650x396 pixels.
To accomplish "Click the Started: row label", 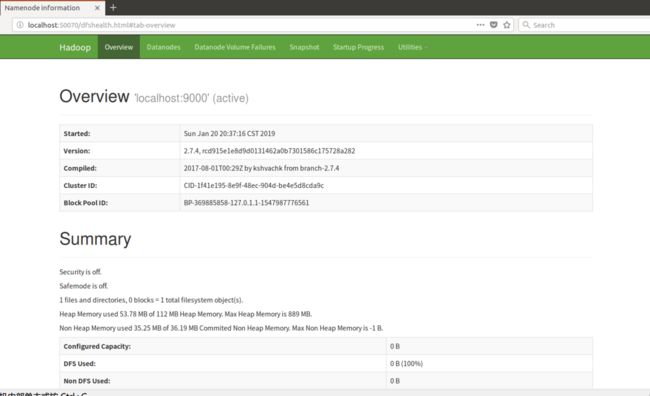I will click(77, 134).
